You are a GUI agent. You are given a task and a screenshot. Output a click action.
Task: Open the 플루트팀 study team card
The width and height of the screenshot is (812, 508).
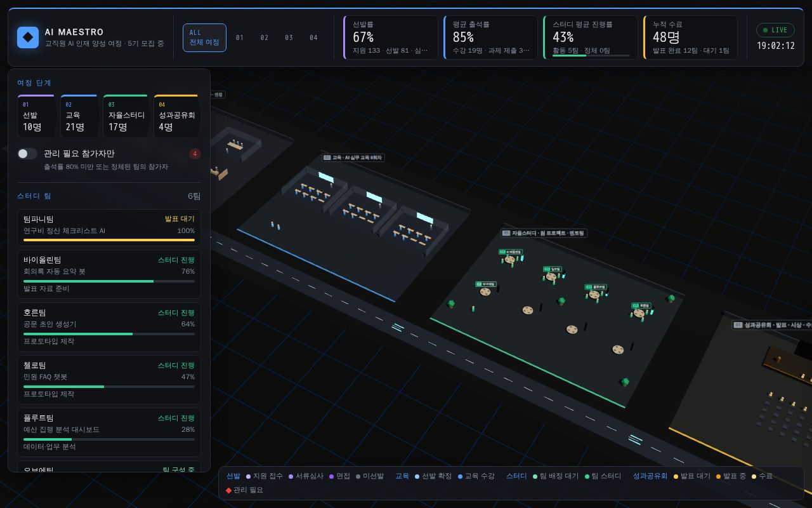coord(109,432)
